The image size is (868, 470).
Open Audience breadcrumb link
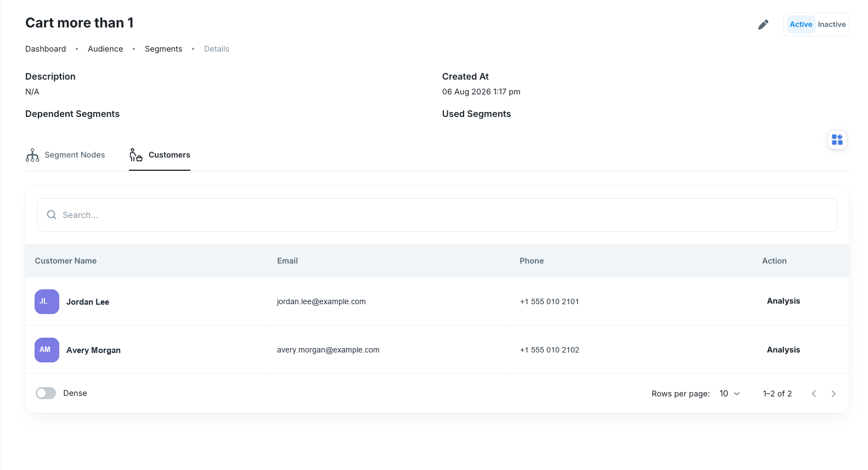[x=105, y=49]
